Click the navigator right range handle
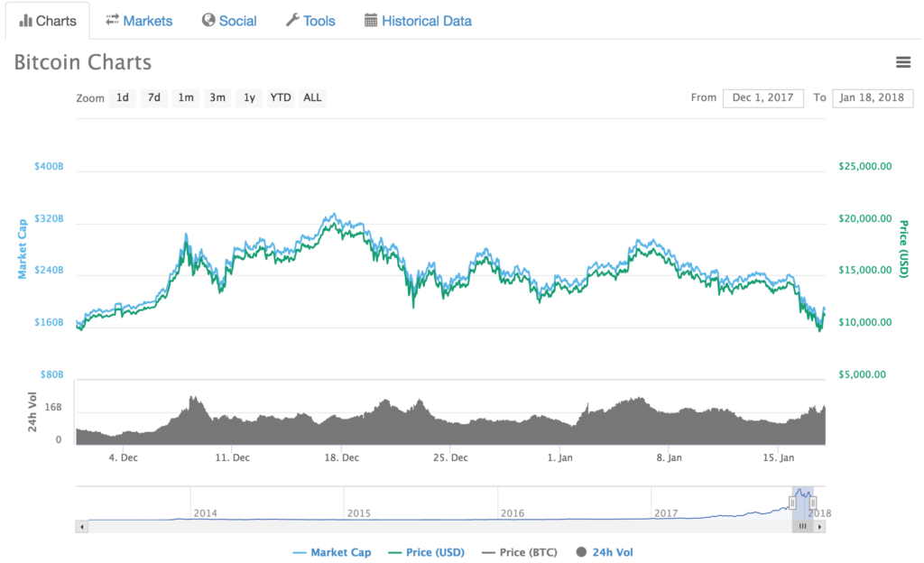 813,503
